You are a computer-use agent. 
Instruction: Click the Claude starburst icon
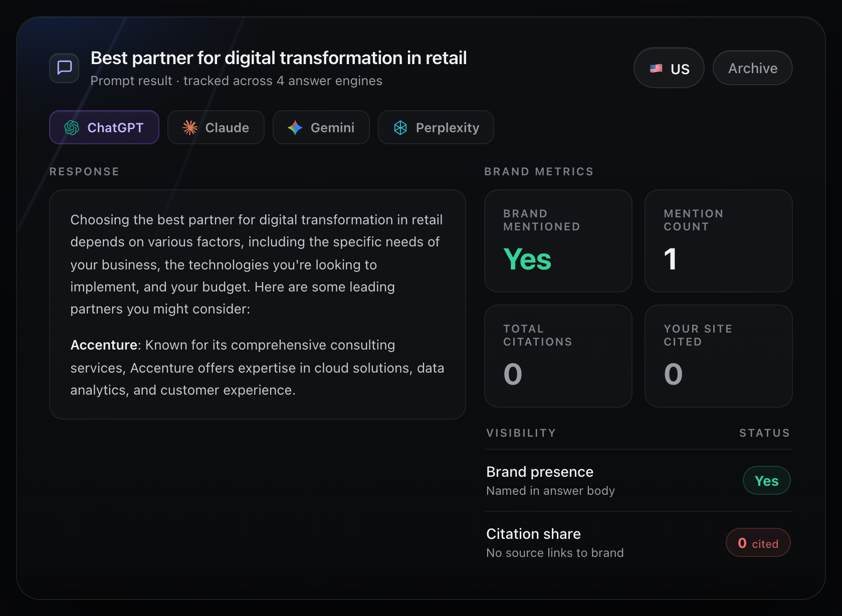(x=190, y=128)
